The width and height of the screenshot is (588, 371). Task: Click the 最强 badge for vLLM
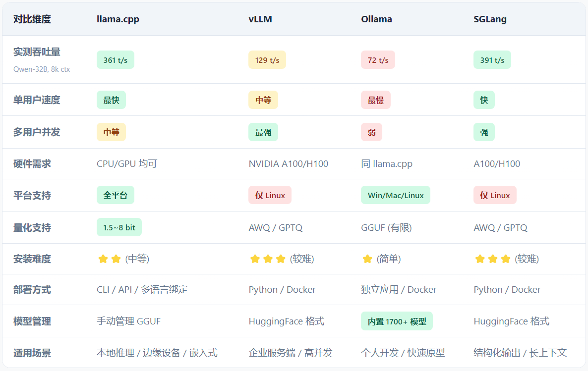coord(263,132)
